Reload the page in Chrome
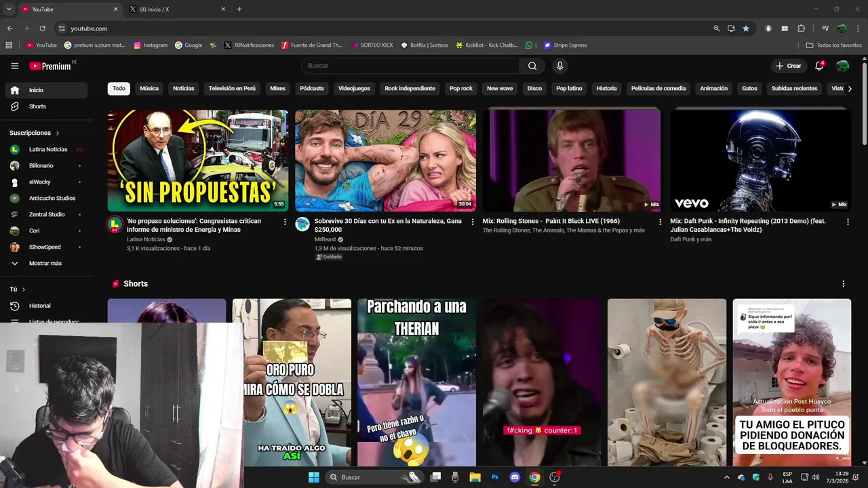The image size is (868, 488). coord(42,28)
